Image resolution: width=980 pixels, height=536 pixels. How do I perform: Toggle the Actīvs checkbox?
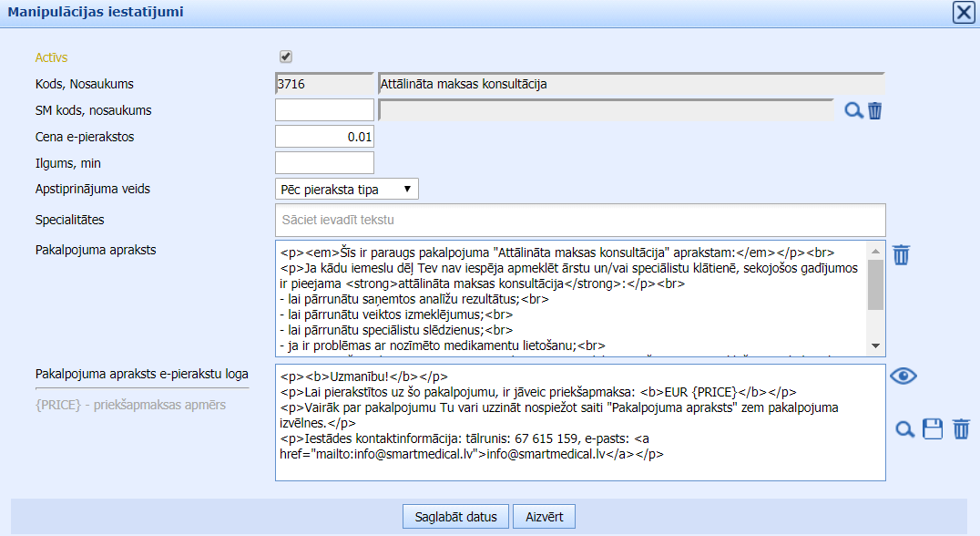click(x=286, y=57)
